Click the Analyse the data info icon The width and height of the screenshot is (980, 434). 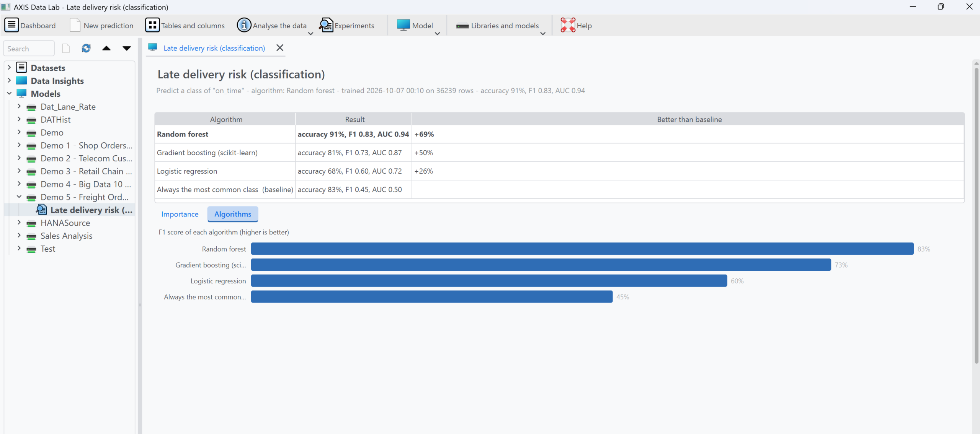pyautogui.click(x=244, y=25)
